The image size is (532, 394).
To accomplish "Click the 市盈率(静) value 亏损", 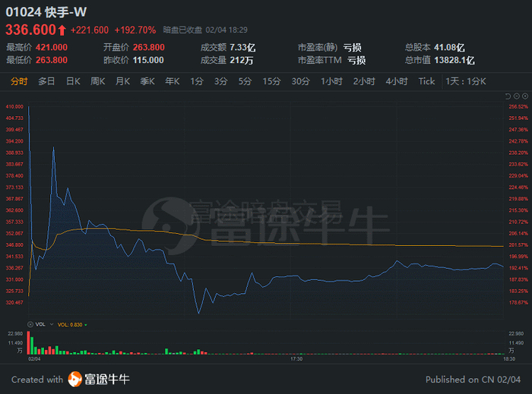I will pyautogui.click(x=352, y=47).
